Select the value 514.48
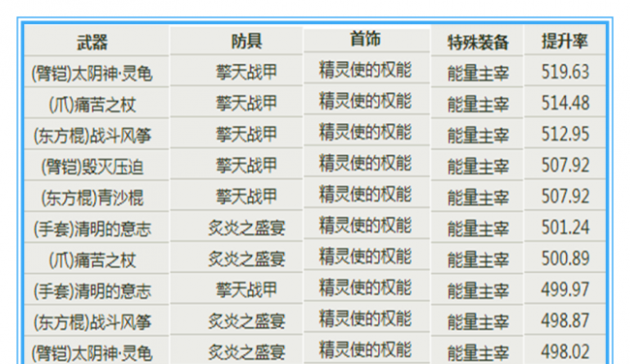This screenshot has width=630, height=364. tap(565, 104)
